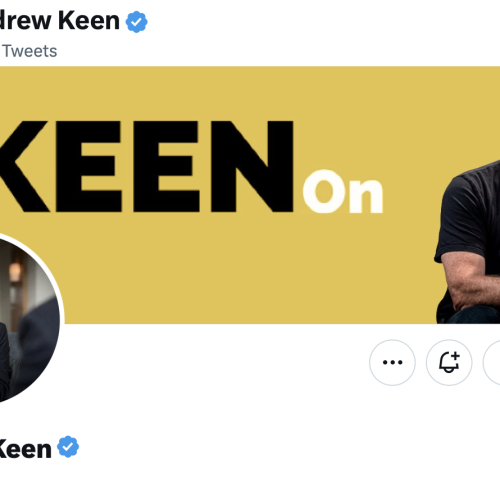Click the white On text in banner

(x=343, y=191)
